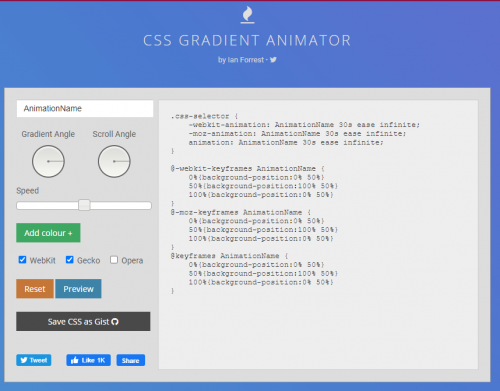Image resolution: width=500 pixels, height=391 pixels.
Task: Click the Gradient Angle dial
Action: point(48,161)
